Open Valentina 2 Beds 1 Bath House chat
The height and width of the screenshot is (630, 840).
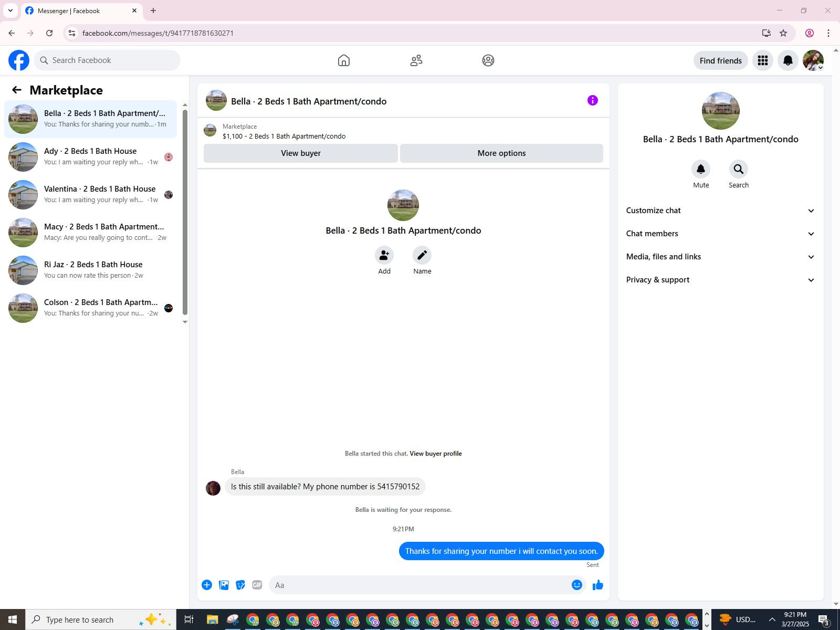pos(90,195)
